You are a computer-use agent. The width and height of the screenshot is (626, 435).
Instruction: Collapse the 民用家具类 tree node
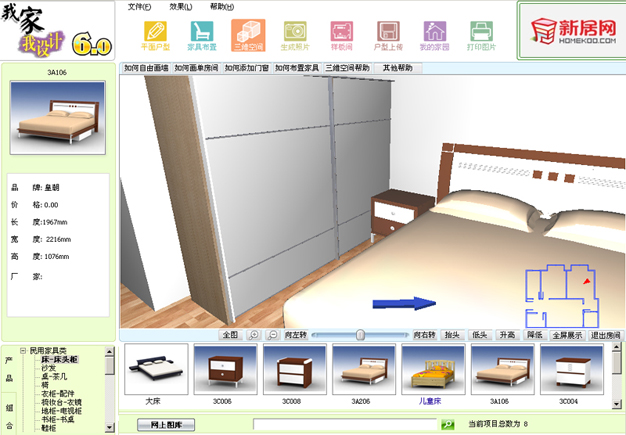click(x=23, y=351)
